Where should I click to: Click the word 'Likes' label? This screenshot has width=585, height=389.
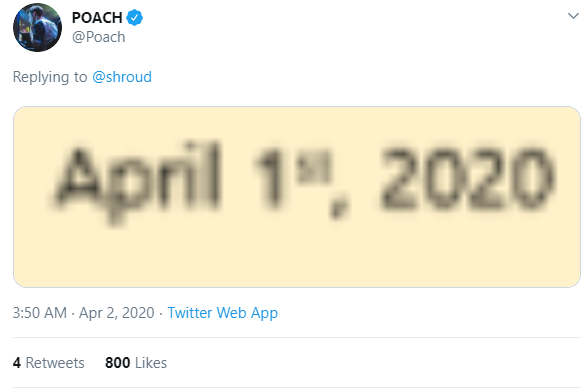click(151, 363)
